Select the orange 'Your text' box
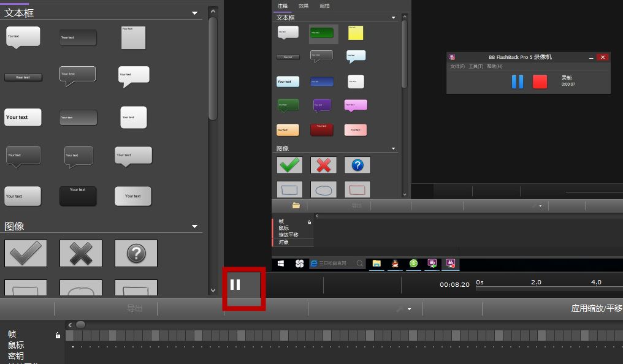This screenshot has width=623, height=364. tap(288, 130)
